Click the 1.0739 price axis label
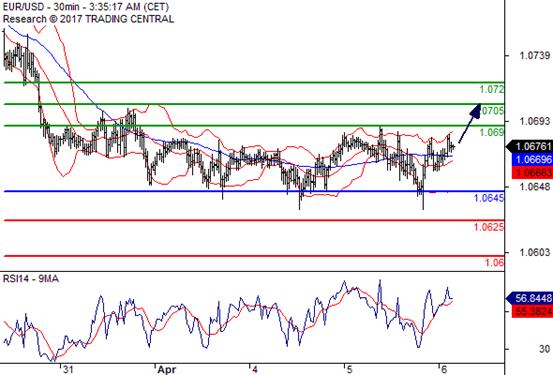Image resolution: width=553 pixels, height=375 pixels. pyautogui.click(x=535, y=55)
